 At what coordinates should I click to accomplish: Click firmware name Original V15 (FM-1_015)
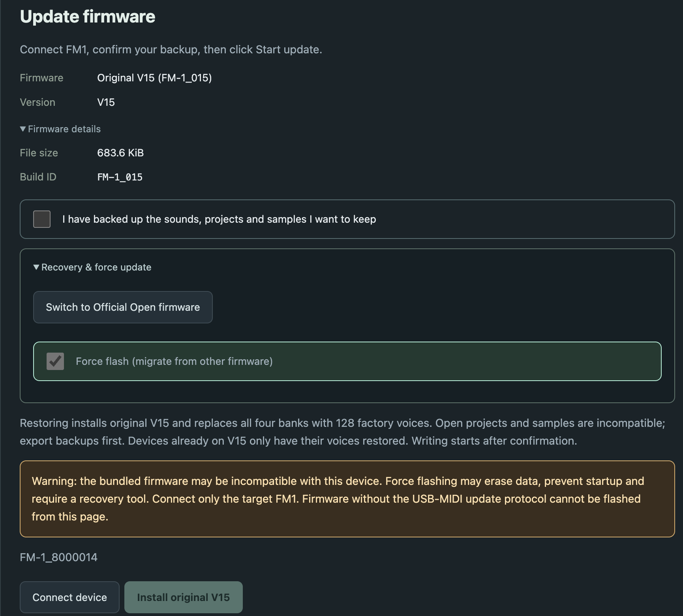click(154, 78)
